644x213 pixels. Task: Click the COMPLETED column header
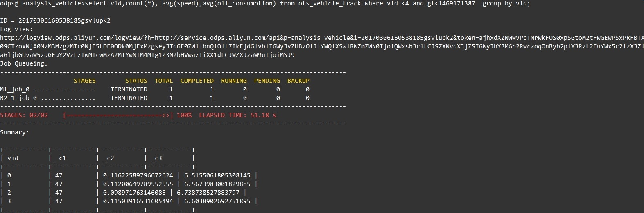[197, 81]
